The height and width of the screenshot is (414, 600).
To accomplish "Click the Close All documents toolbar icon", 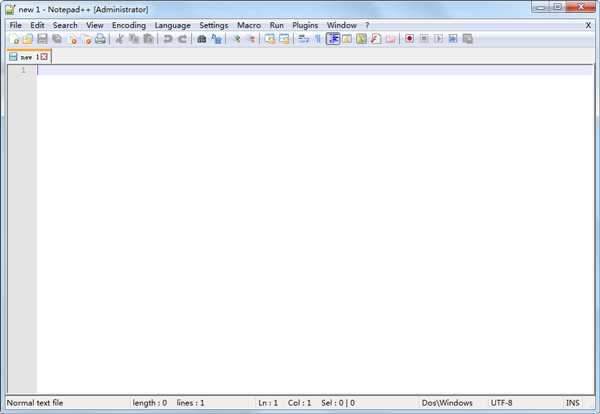I will 86,39.
